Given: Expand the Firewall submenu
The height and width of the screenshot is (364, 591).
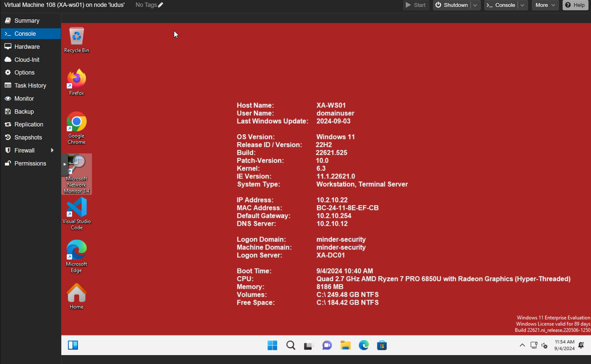Looking at the screenshot, I should pyautogui.click(x=52, y=150).
